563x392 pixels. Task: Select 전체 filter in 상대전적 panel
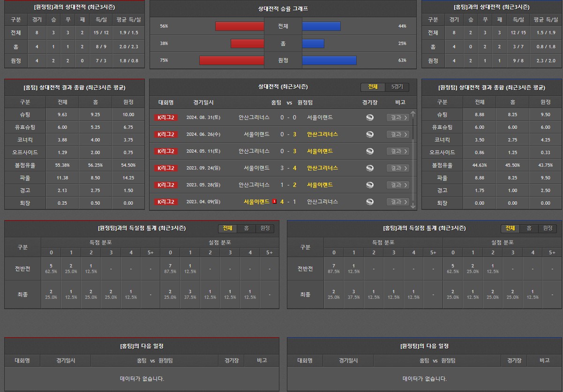(x=373, y=87)
